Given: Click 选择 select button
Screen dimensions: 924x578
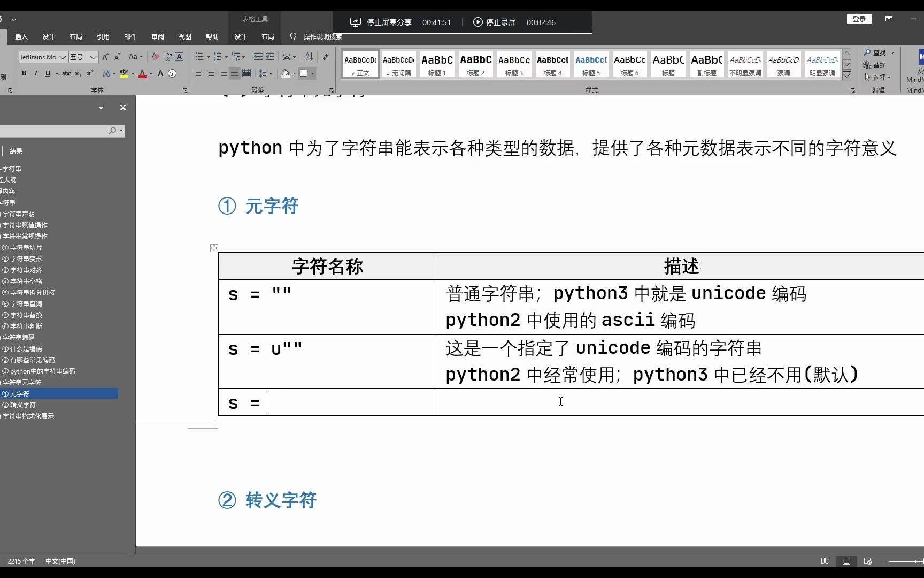Looking at the screenshot, I should click(877, 77).
